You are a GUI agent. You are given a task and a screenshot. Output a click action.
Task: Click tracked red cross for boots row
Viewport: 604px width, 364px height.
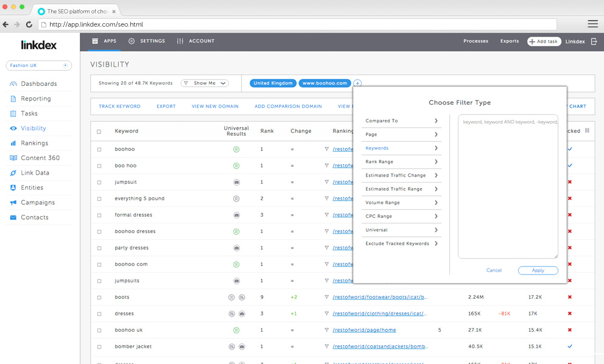(x=570, y=297)
